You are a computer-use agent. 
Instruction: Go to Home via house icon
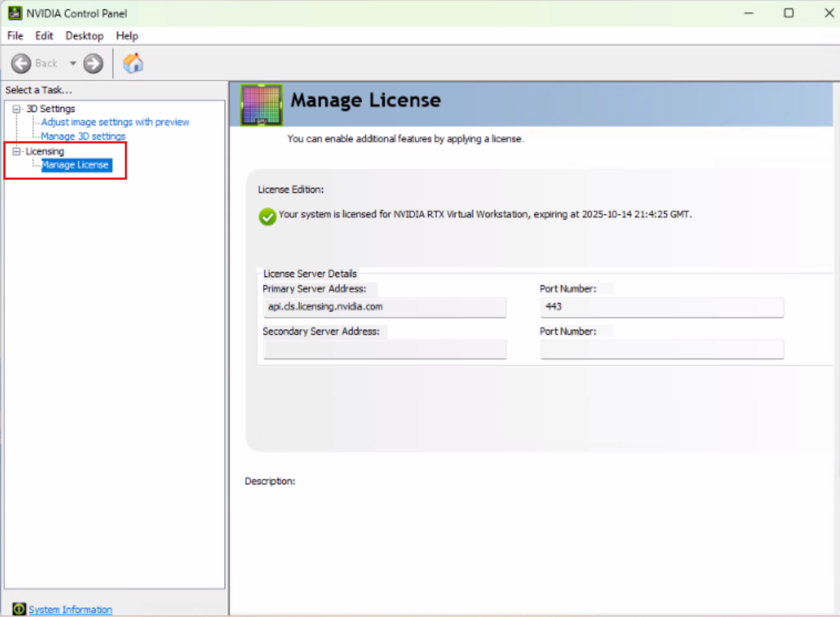click(133, 63)
